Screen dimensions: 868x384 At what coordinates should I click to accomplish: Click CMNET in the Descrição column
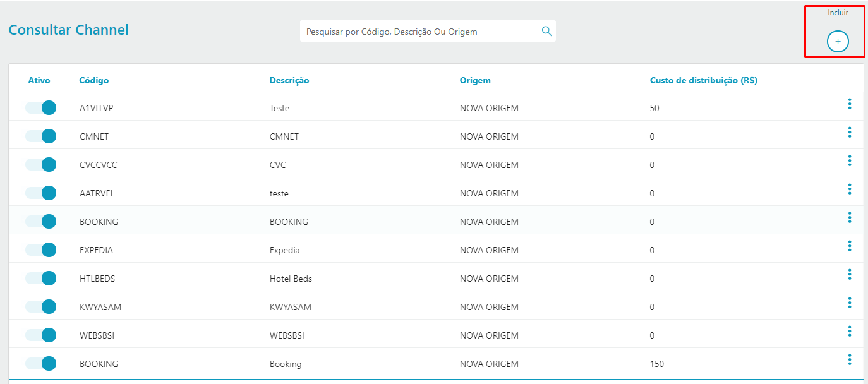click(x=284, y=136)
